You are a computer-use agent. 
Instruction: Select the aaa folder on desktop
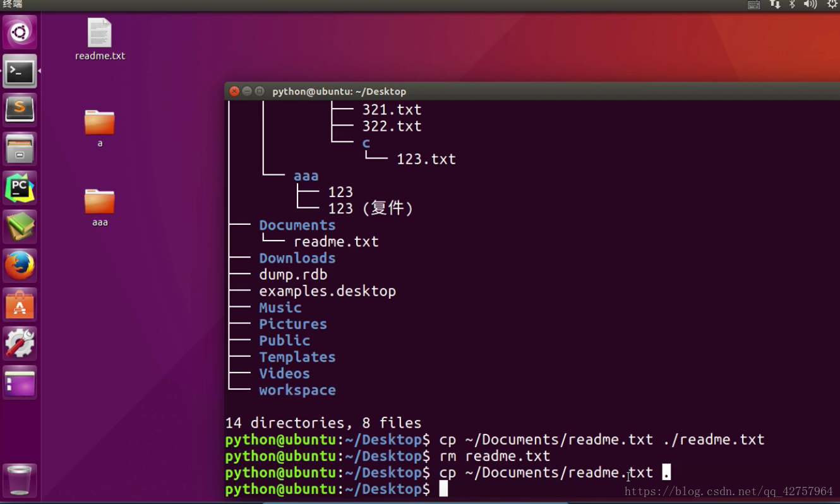click(100, 207)
